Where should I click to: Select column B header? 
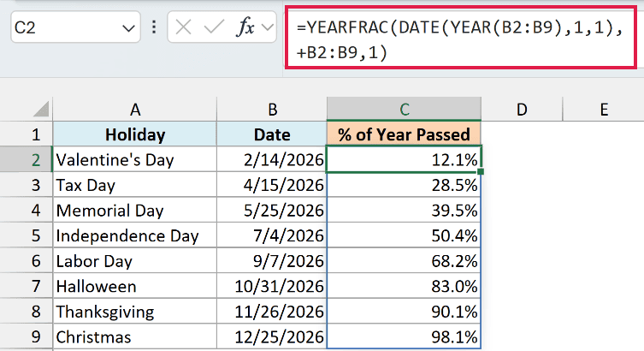(x=272, y=110)
